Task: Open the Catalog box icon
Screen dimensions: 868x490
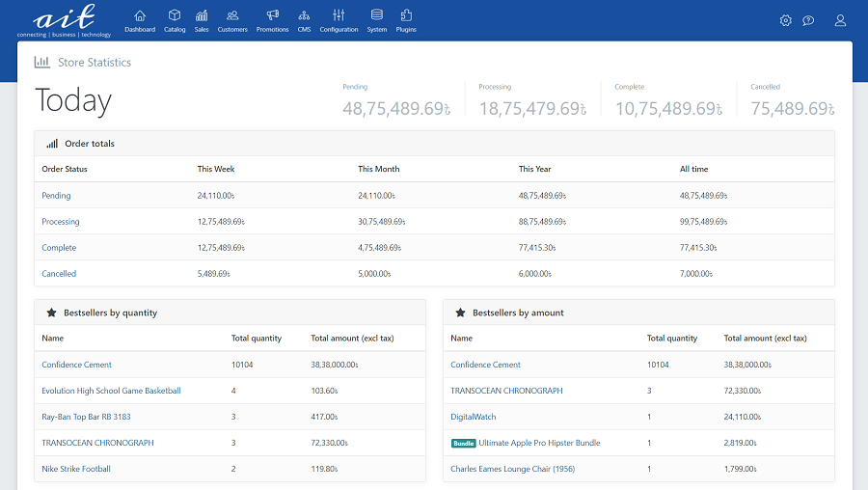Action: 175,15
